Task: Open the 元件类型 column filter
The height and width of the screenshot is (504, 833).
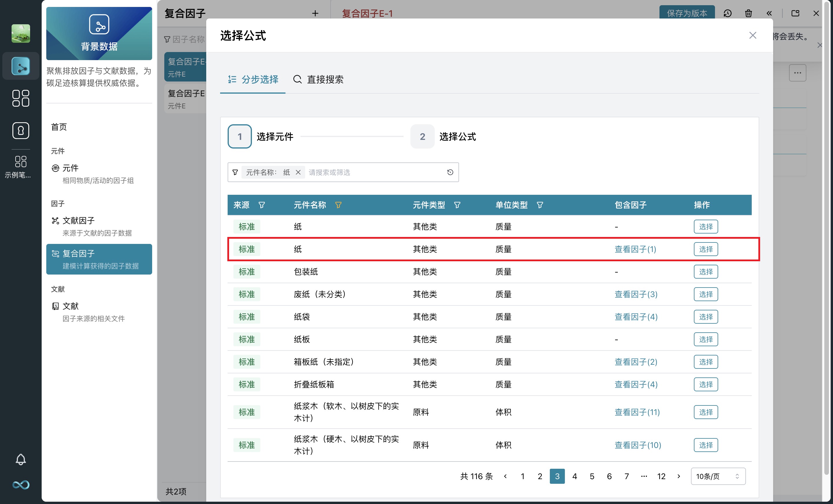Action: pos(457,205)
